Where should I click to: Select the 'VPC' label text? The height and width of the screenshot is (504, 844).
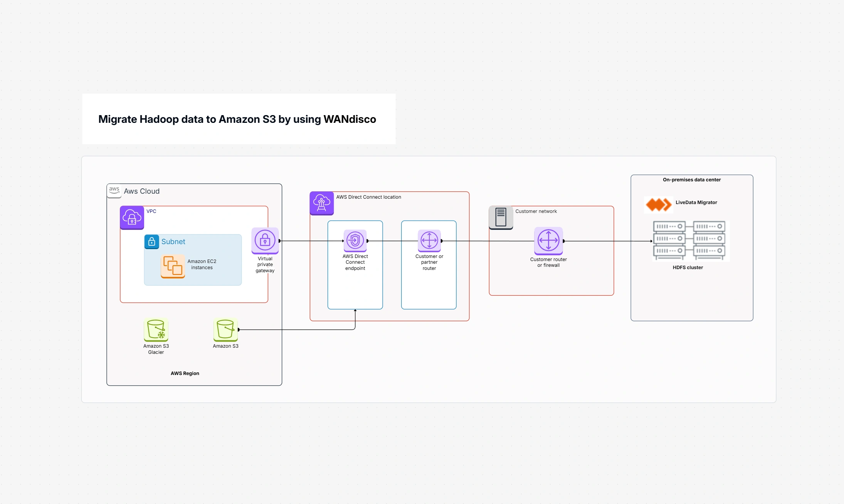pos(151,211)
